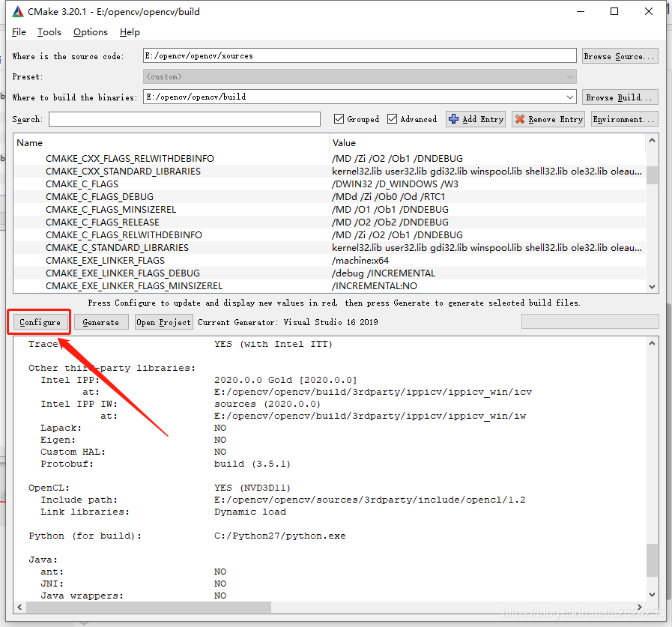The height and width of the screenshot is (627, 672).
Task: Select CMAKE_C_STANDARD_LIBRARIES entry
Action: 117,248
